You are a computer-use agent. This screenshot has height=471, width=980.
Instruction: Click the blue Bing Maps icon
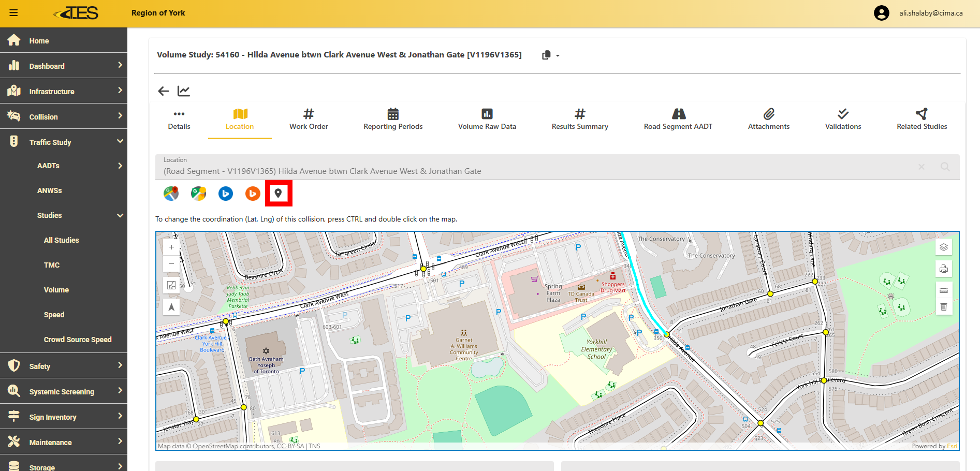point(226,194)
